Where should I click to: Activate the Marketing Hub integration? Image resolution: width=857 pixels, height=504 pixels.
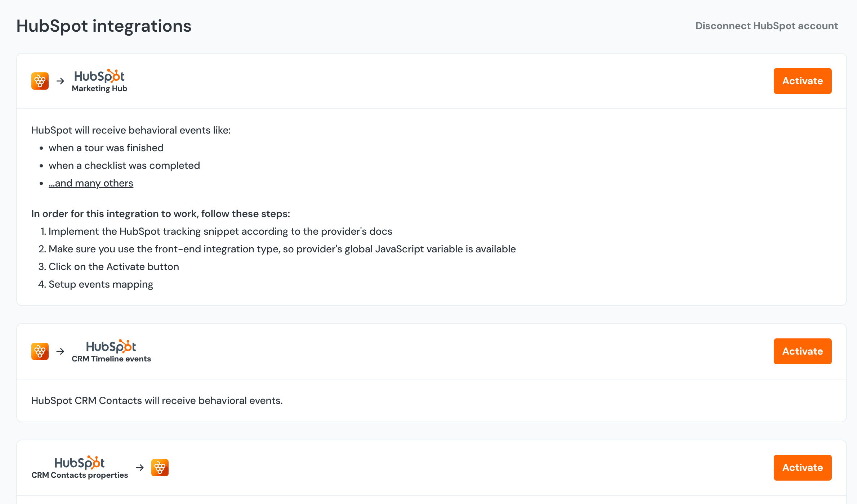coord(802,81)
